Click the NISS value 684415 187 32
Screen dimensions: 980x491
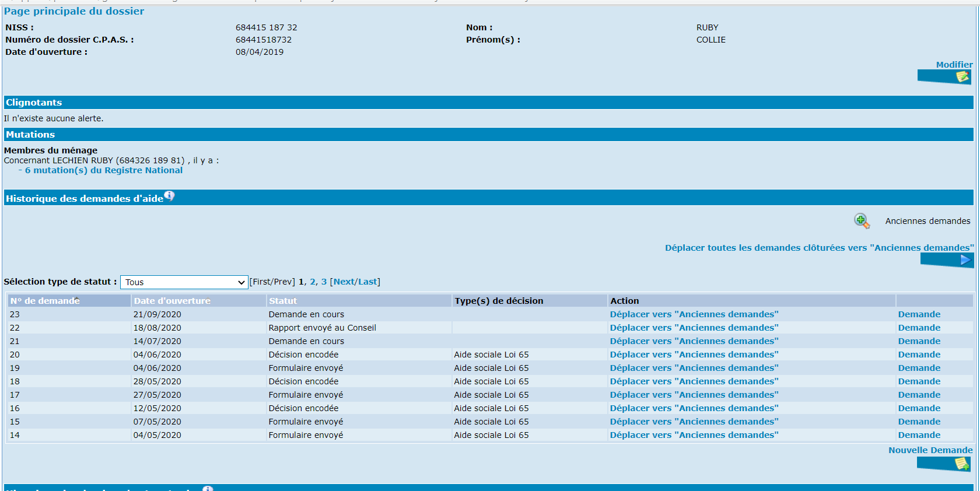coord(267,27)
